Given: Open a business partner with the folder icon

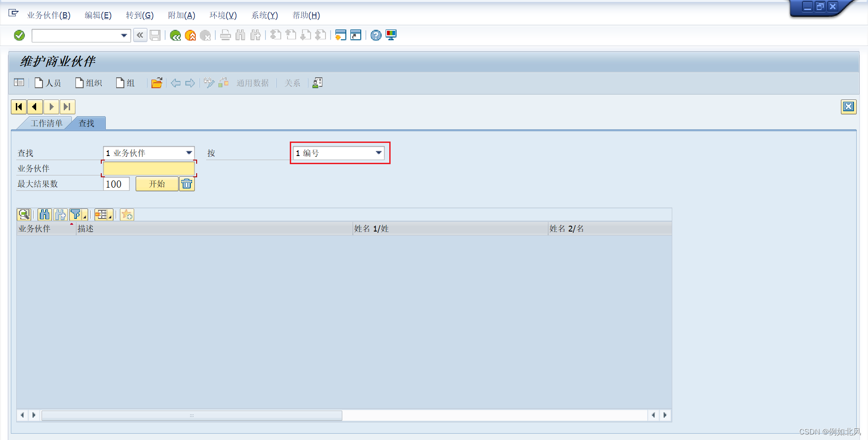Looking at the screenshot, I should point(157,83).
